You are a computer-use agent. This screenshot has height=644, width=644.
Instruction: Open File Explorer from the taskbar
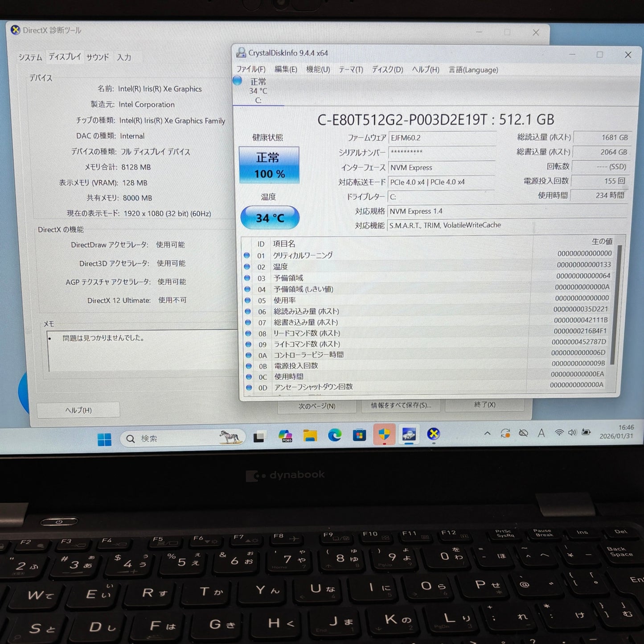pyautogui.click(x=310, y=435)
